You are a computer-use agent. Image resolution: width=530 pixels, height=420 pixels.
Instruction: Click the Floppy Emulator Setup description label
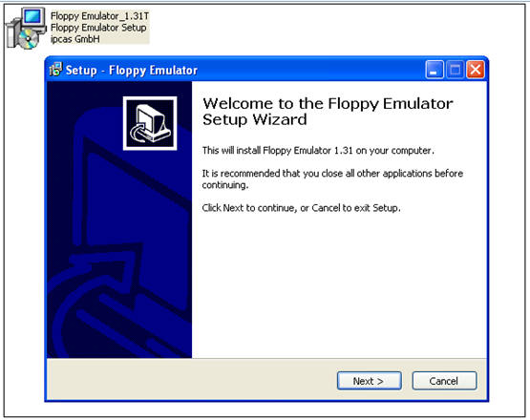(98, 28)
